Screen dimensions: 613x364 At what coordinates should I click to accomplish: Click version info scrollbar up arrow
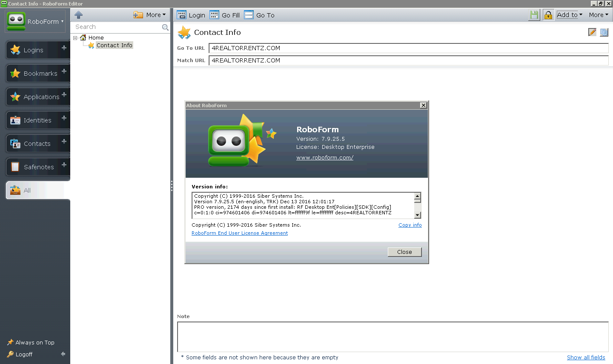pyautogui.click(x=418, y=196)
